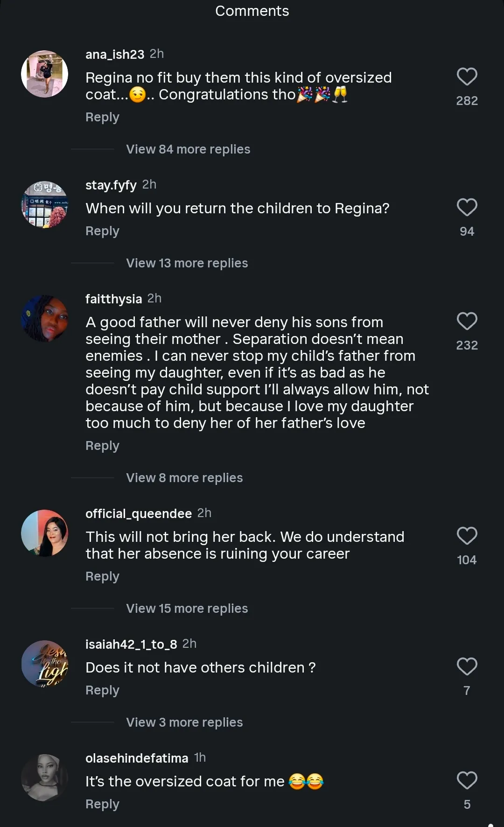Reply to faitthysia's long comment
Screen dimensions: 504x827
pyautogui.click(x=102, y=446)
